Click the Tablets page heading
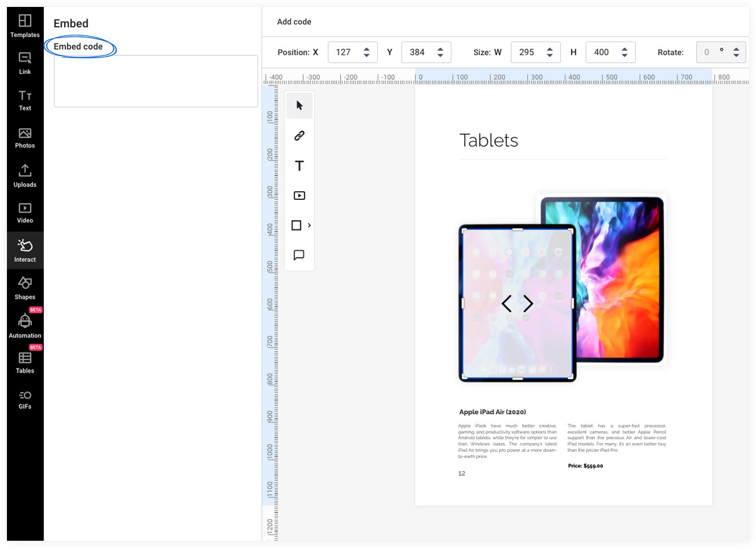 point(489,140)
